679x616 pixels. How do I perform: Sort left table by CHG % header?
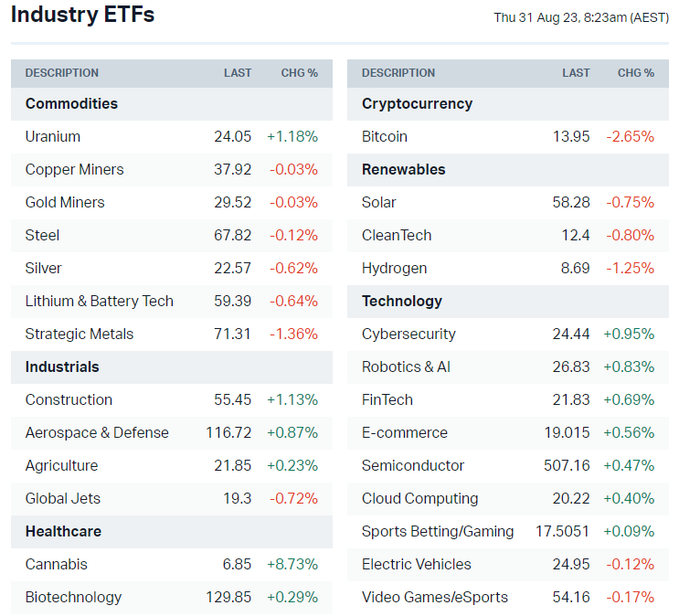click(x=299, y=73)
